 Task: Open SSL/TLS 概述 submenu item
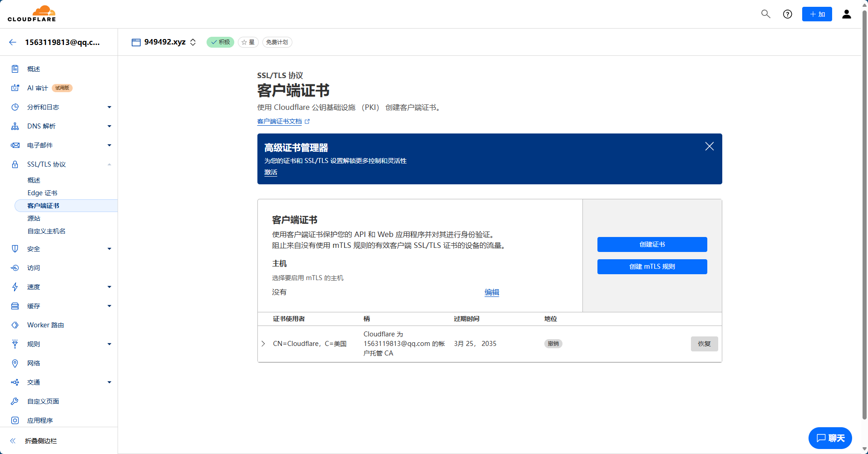[x=34, y=180]
